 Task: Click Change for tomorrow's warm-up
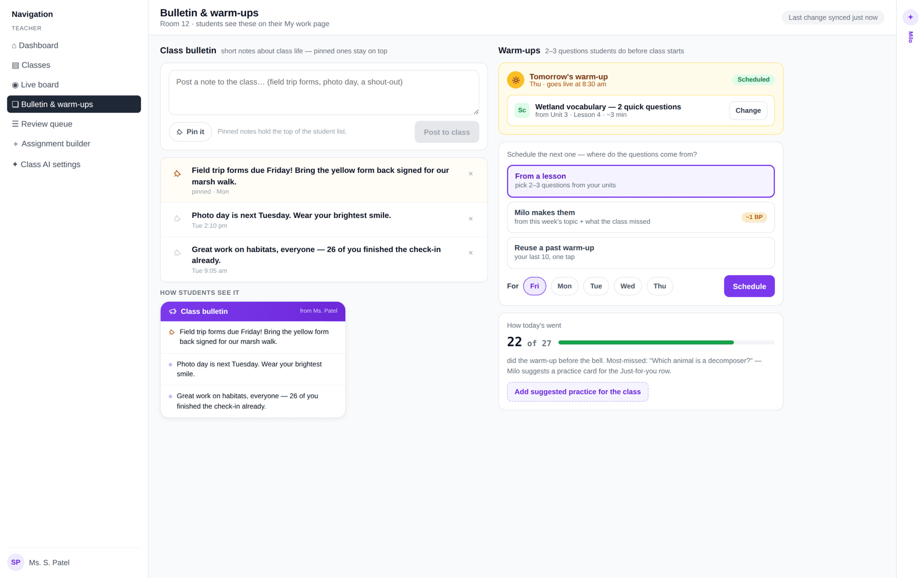click(748, 110)
